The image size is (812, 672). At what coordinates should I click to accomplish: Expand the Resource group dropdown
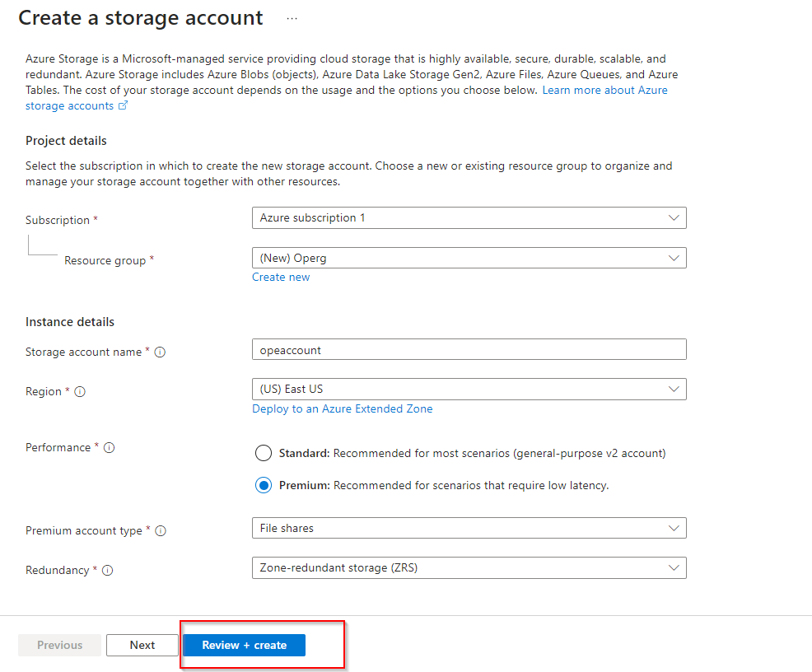pos(469,258)
